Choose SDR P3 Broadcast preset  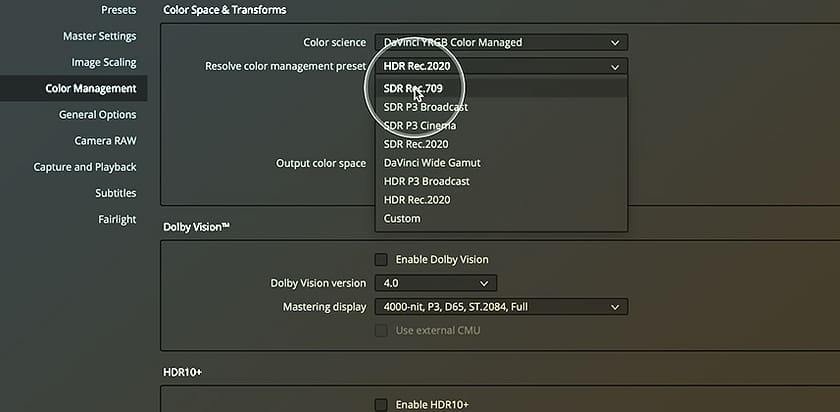501,107
